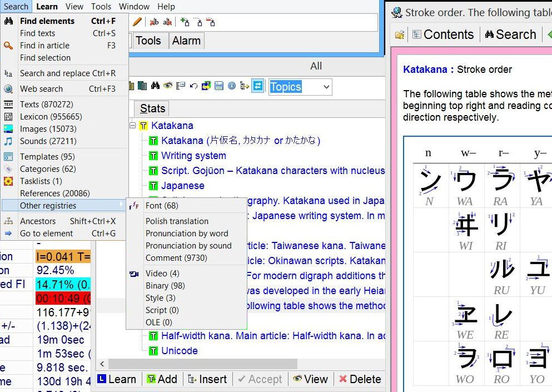Image resolution: width=552 pixels, height=392 pixels.
Task: Click the undo arrow icon in contents toolbar
Action: click(193, 86)
